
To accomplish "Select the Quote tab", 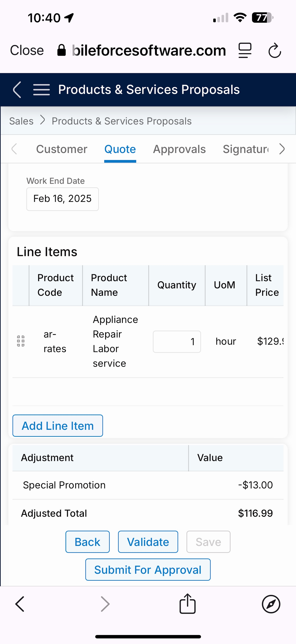I will point(120,149).
